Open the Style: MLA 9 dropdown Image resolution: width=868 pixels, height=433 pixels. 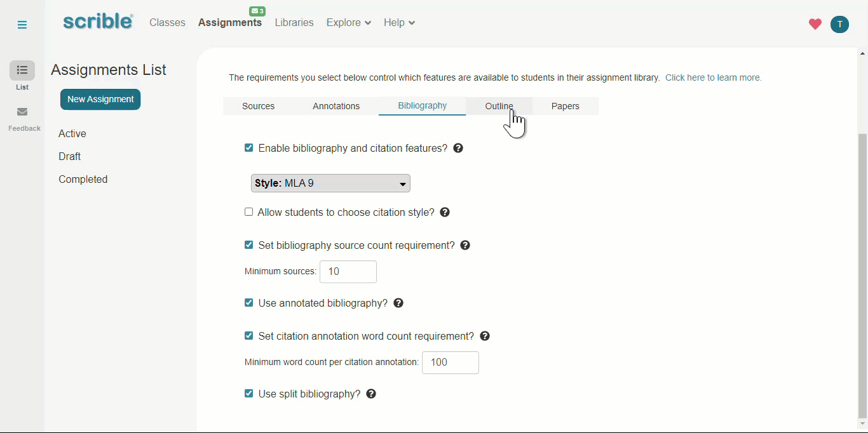point(330,183)
